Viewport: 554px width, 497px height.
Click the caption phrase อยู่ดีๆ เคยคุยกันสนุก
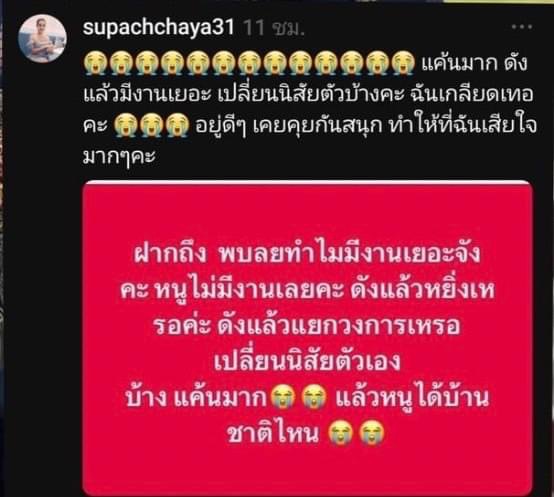289,126
